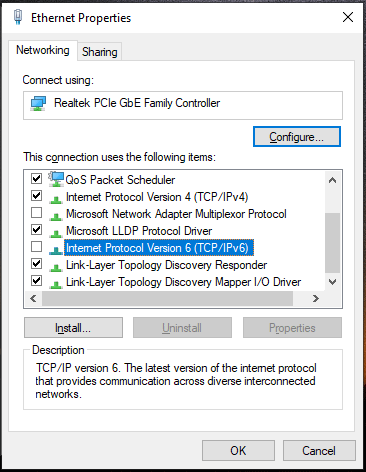
Task: Click the horizontal scroll right arrow
Action: pyautogui.click(x=316, y=298)
